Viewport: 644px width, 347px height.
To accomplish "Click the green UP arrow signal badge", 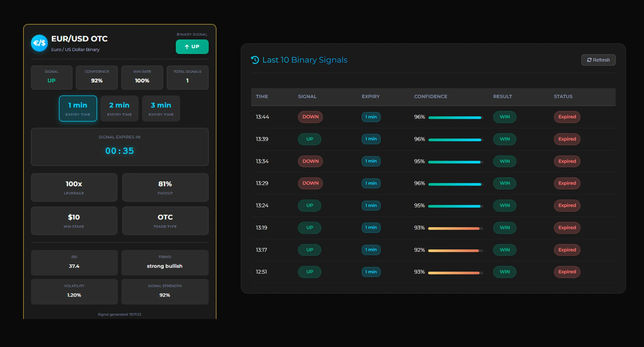I will point(192,47).
